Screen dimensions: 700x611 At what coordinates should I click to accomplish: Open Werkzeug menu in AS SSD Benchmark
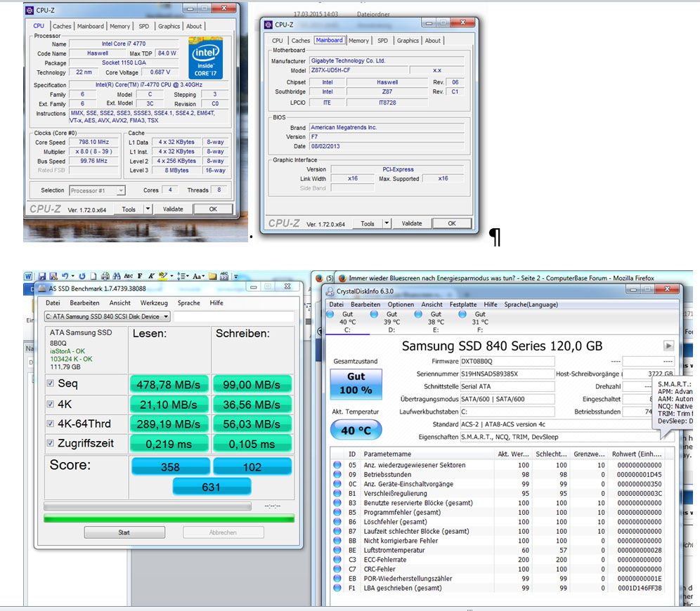click(154, 303)
